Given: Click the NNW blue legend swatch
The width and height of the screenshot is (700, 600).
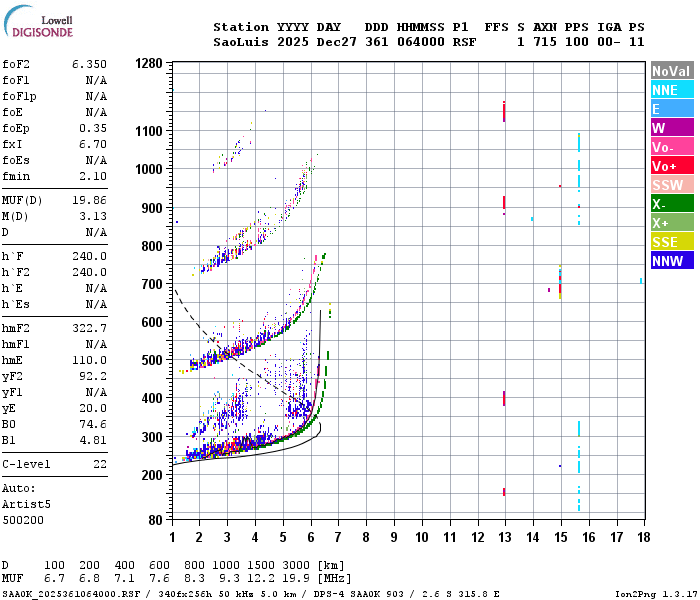Looking at the screenshot, I should coord(672,260).
